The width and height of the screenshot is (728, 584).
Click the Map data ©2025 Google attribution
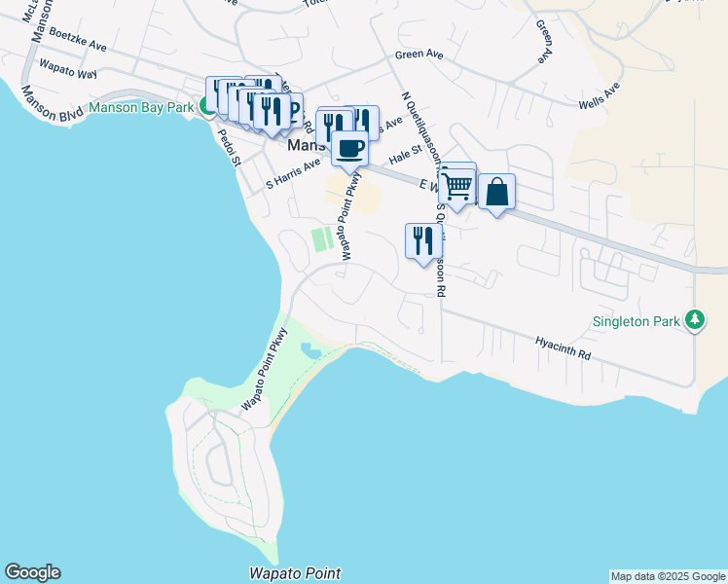click(x=668, y=577)
